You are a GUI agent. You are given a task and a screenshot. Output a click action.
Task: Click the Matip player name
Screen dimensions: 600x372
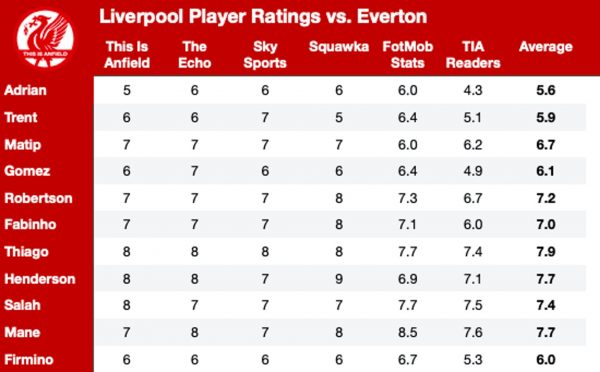click(x=23, y=145)
